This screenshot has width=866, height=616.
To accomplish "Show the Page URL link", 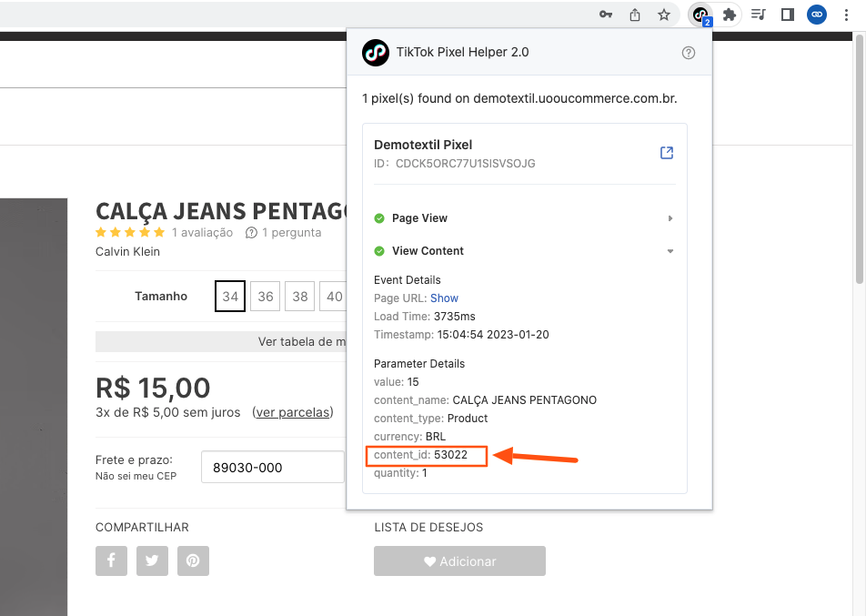I will tap(444, 298).
